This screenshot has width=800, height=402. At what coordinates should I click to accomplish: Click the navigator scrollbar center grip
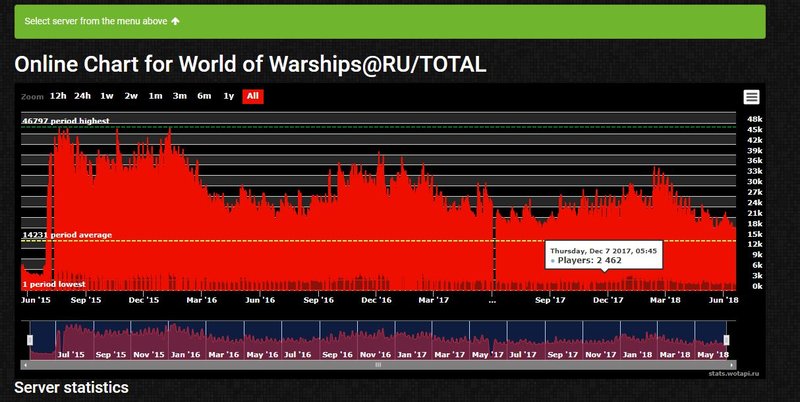[x=378, y=365]
